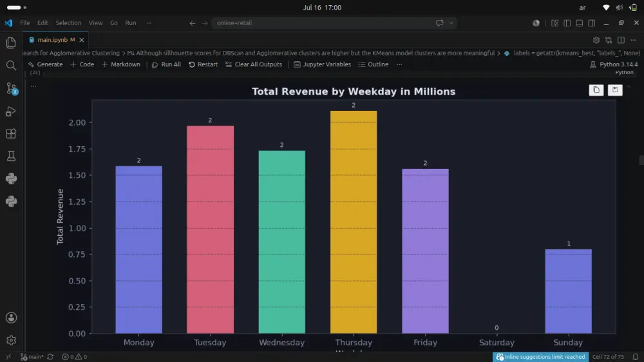Expand notebook toolbar overflow ellipsis
644x362 pixels.
399,64
